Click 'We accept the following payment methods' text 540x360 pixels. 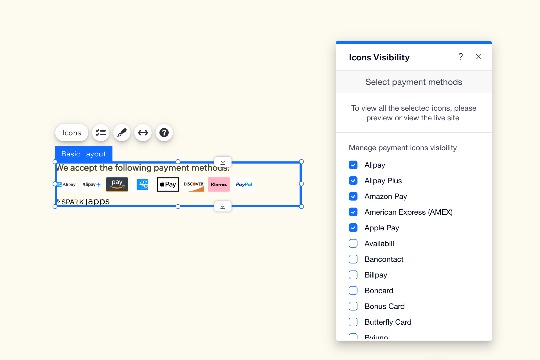pos(143,168)
